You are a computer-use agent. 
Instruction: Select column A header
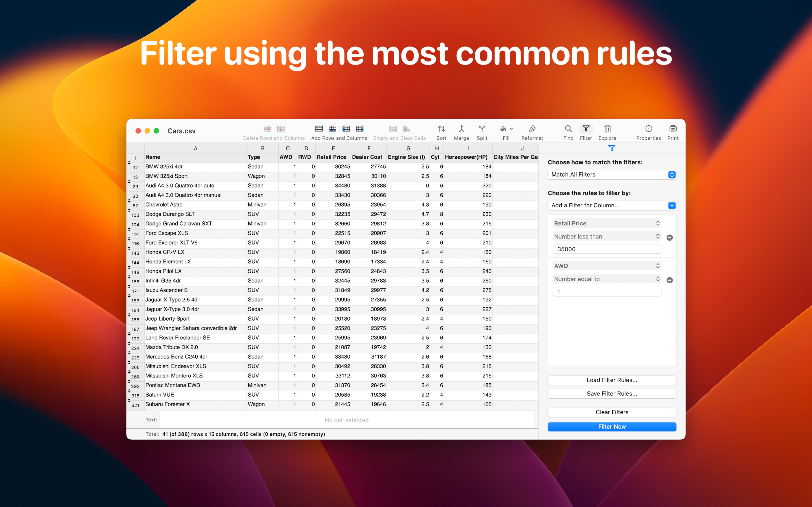tap(195, 148)
